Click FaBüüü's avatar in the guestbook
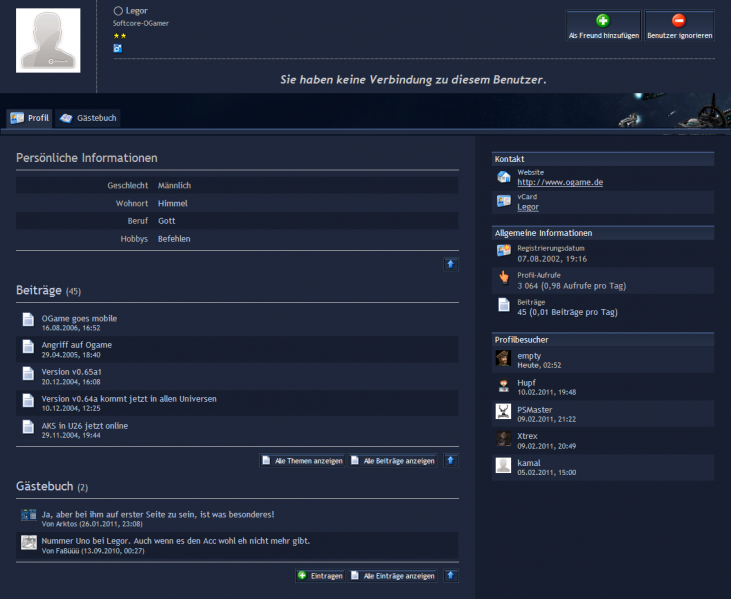The image size is (731, 599). tap(29, 542)
